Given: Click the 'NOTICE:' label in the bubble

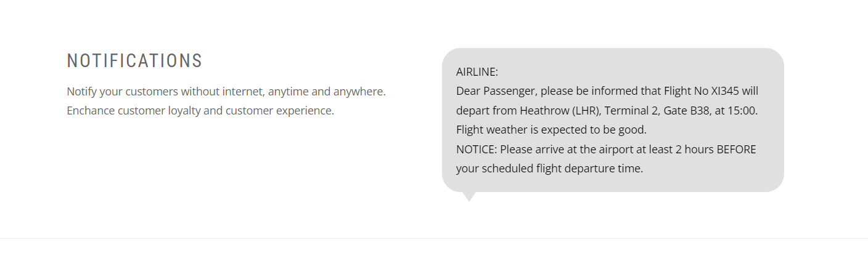Looking at the screenshot, I should coord(477,149).
